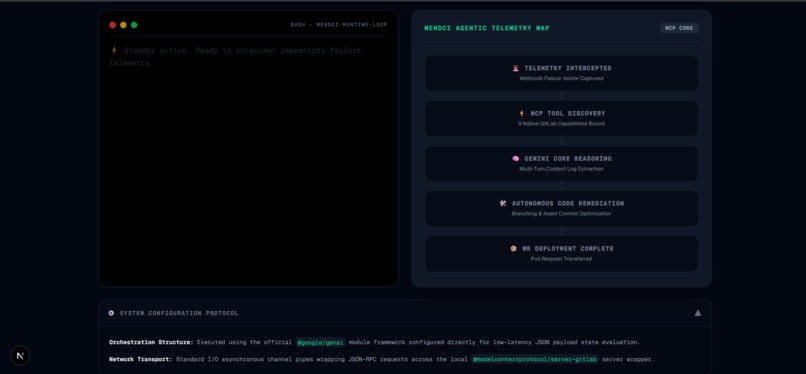Click the package icon in MR Deployment Complete
Image resolution: width=806 pixels, height=374 pixels.
514,249
